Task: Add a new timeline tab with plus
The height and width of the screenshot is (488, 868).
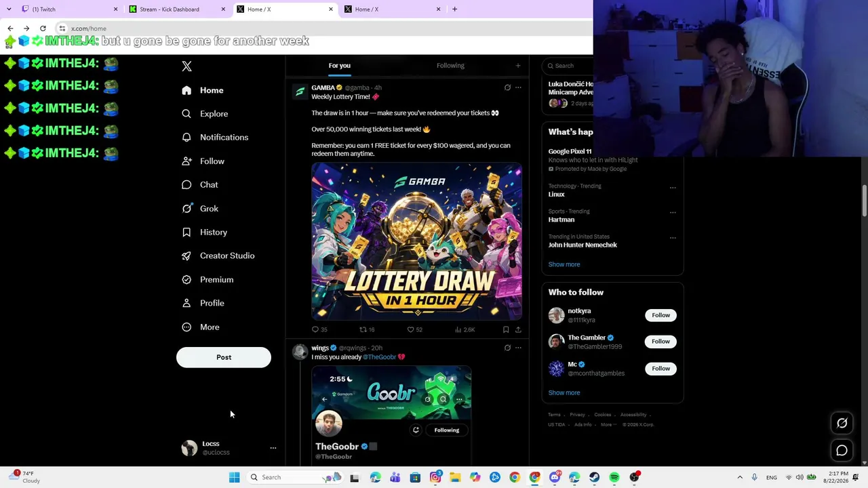Action: tap(518, 66)
